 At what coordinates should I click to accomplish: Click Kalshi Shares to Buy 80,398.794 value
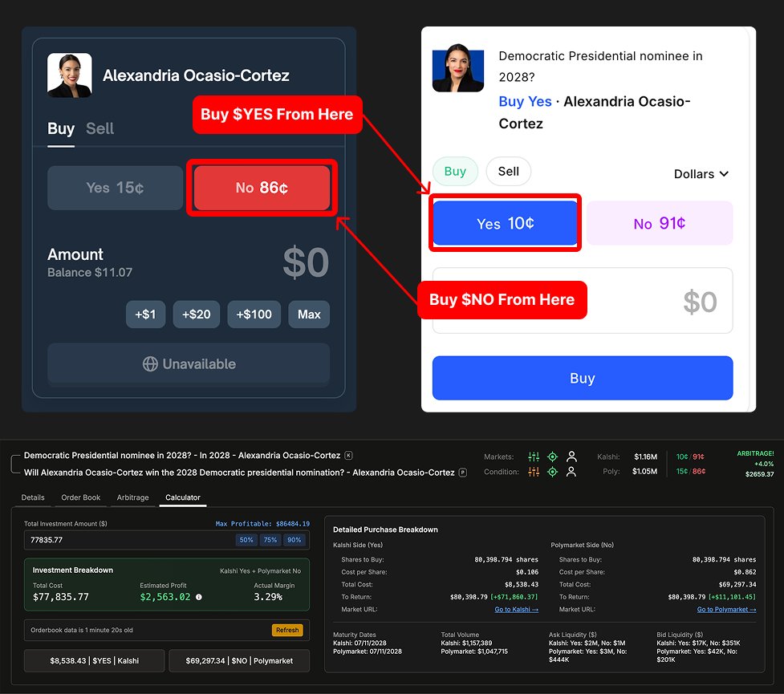pos(506,559)
